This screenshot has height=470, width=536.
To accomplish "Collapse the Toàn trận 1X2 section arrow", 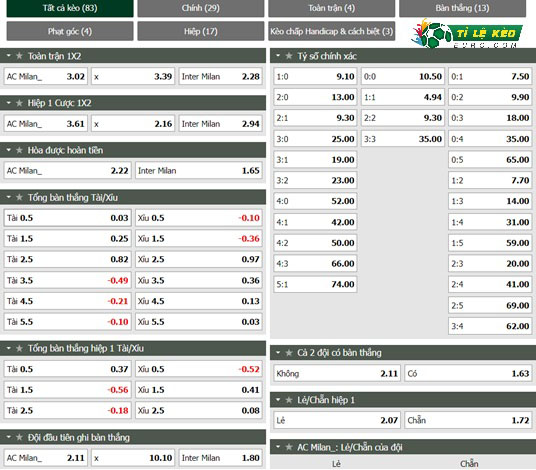I will coord(9,55).
